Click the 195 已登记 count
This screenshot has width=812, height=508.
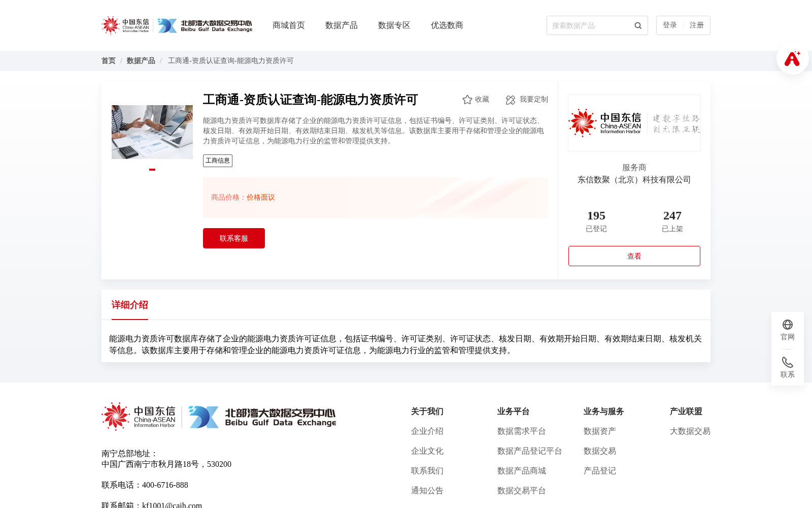click(596, 221)
